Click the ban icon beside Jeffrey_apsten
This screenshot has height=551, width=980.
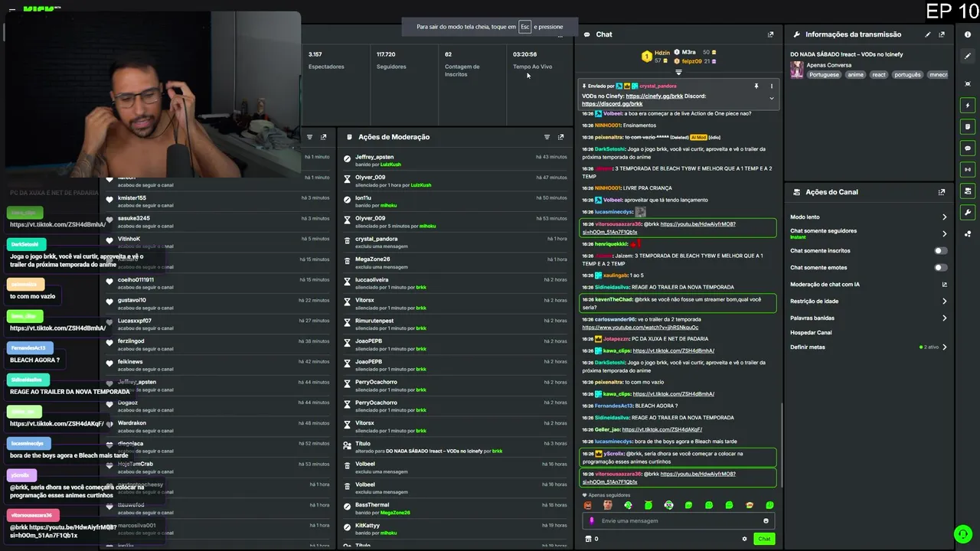coord(347,159)
